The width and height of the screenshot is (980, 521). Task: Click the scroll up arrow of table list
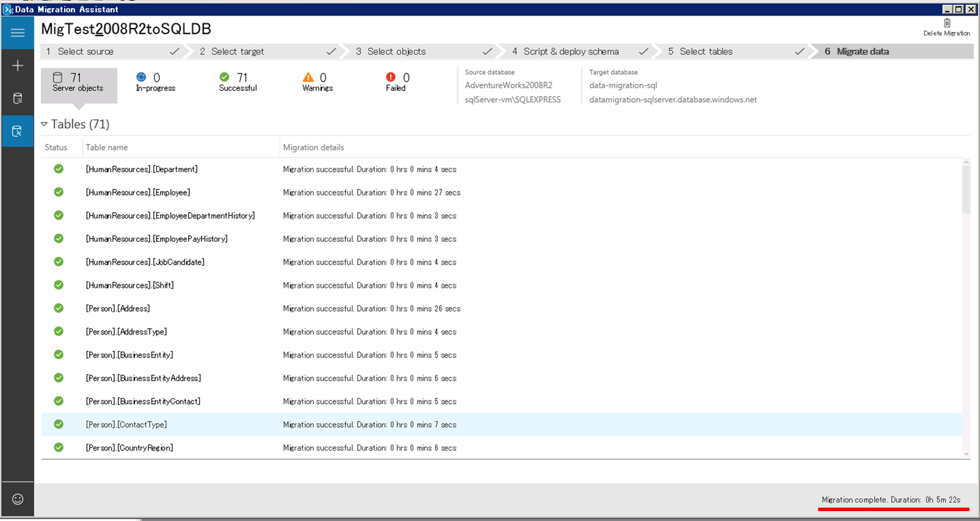tap(966, 162)
